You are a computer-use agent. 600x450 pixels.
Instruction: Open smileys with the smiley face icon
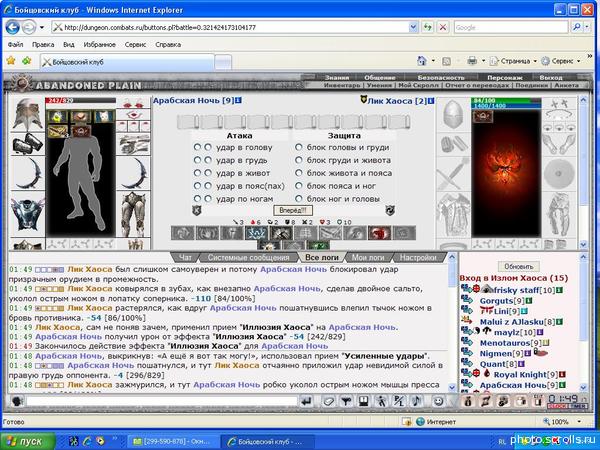[439, 401]
